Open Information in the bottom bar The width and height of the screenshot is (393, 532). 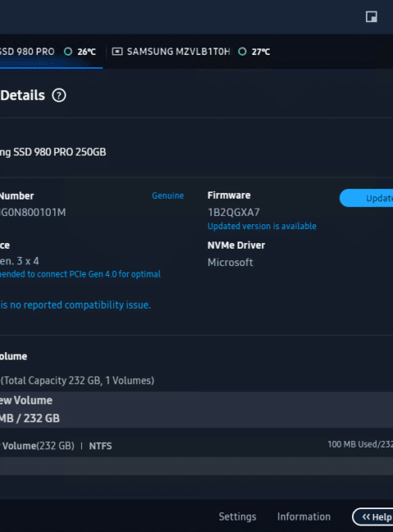[x=304, y=516]
